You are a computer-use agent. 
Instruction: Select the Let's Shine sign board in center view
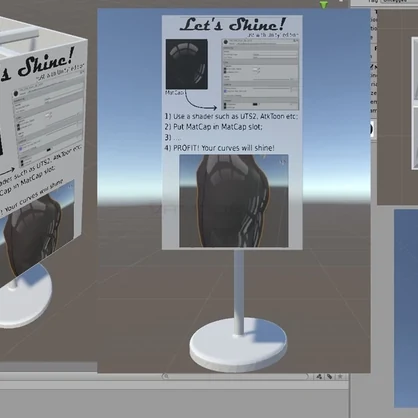(232, 132)
